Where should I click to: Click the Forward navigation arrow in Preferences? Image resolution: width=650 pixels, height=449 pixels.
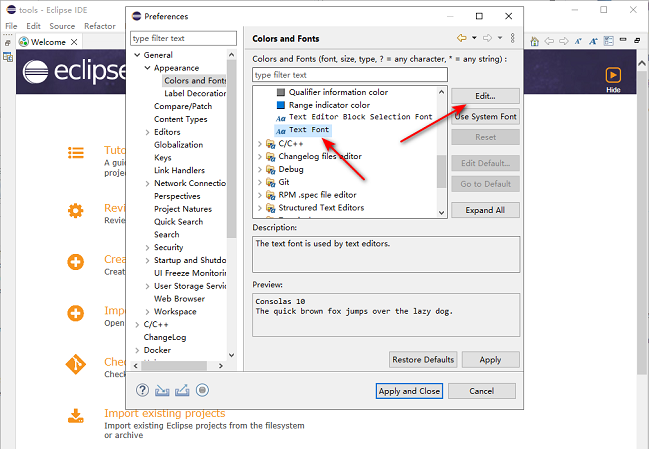(488, 38)
